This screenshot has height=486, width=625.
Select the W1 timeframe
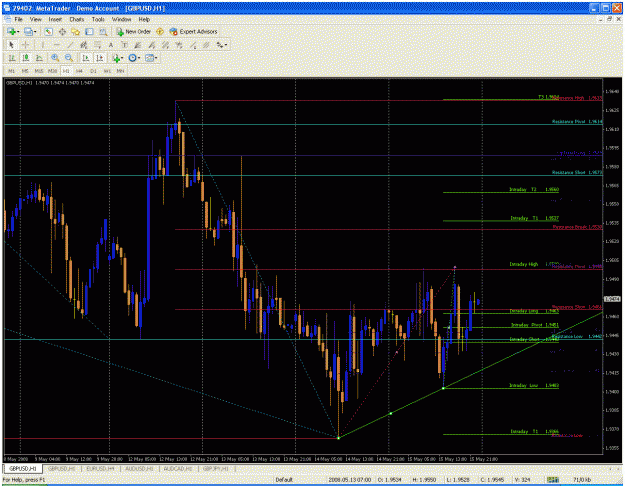point(107,71)
